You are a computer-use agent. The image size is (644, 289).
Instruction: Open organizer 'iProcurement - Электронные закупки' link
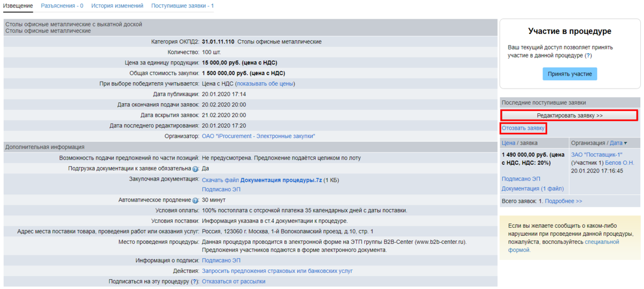(258, 136)
